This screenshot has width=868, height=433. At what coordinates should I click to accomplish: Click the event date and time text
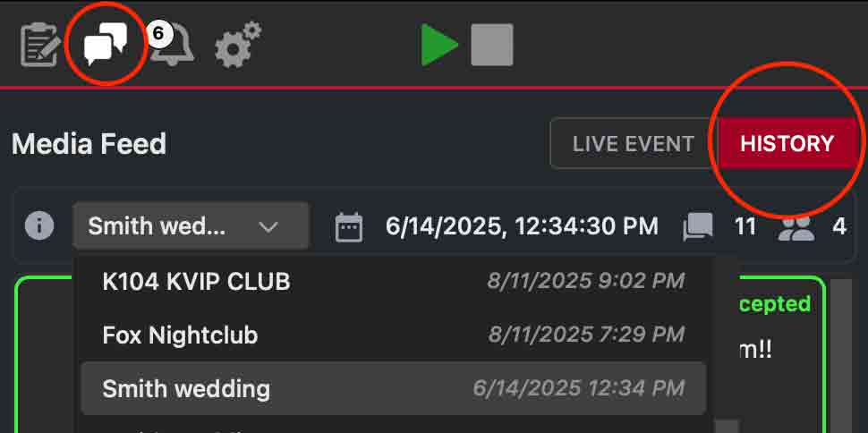pos(522,225)
